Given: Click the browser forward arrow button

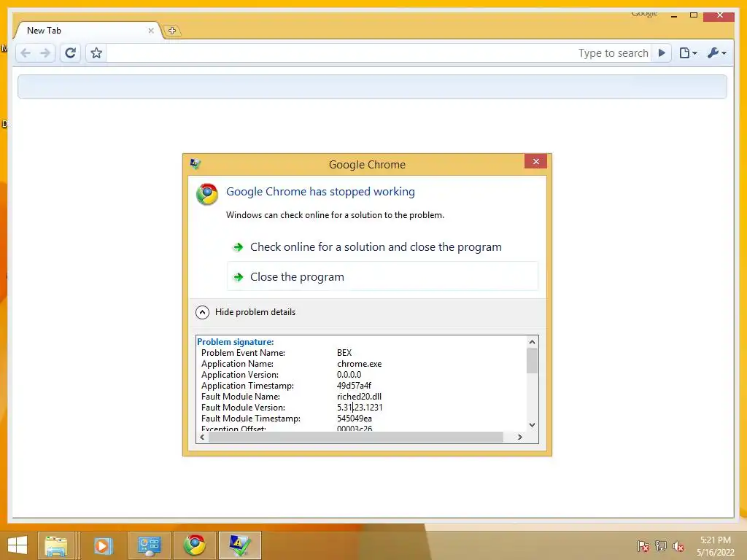Looking at the screenshot, I should click(45, 52).
